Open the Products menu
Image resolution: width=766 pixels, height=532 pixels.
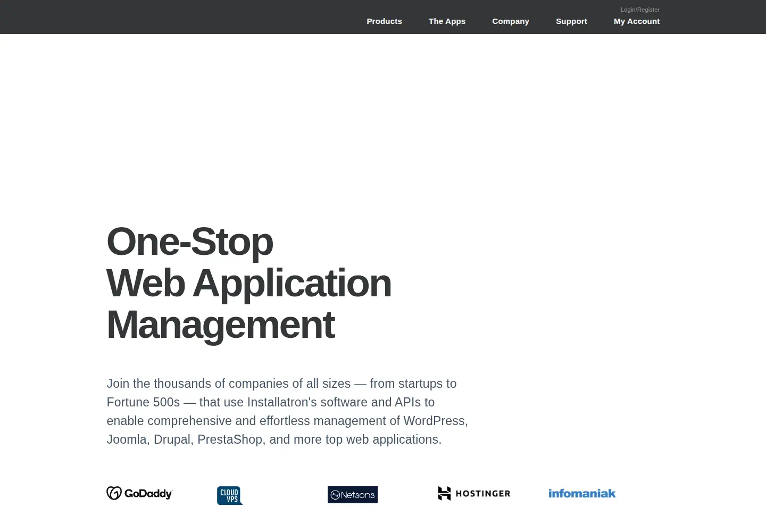point(384,21)
